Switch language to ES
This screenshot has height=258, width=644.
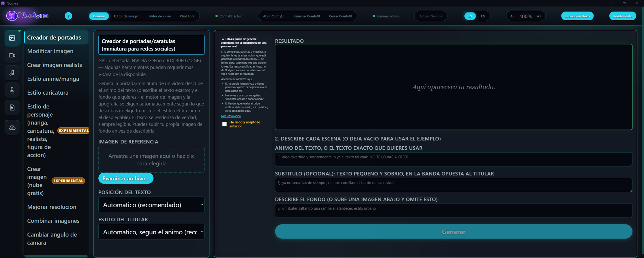point(470,16)
